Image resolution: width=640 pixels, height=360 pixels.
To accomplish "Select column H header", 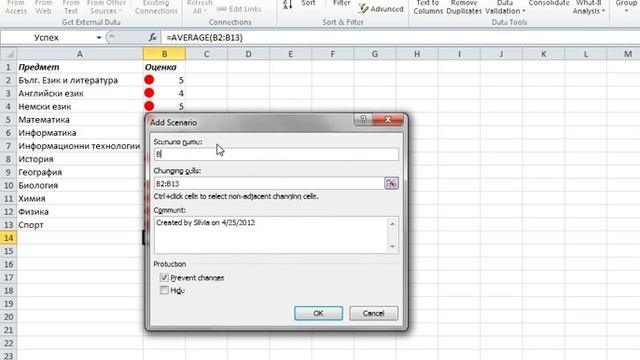I will coord(417,53).
